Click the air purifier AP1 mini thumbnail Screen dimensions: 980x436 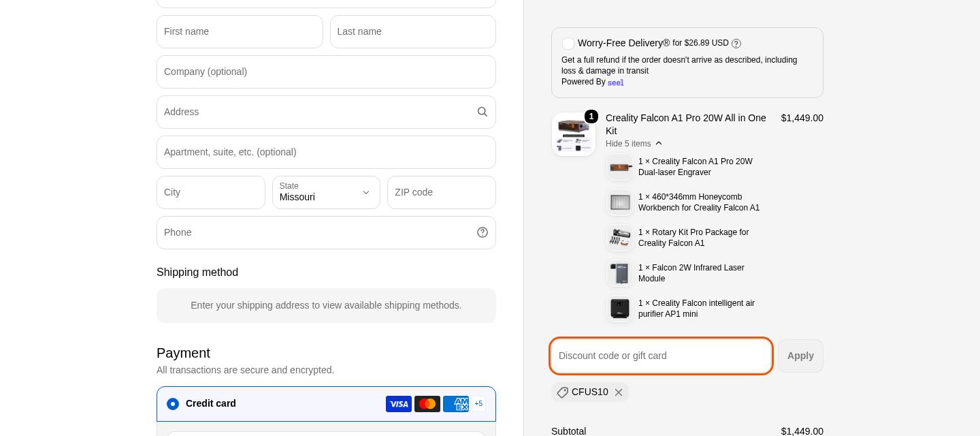(x=620, y=309)
